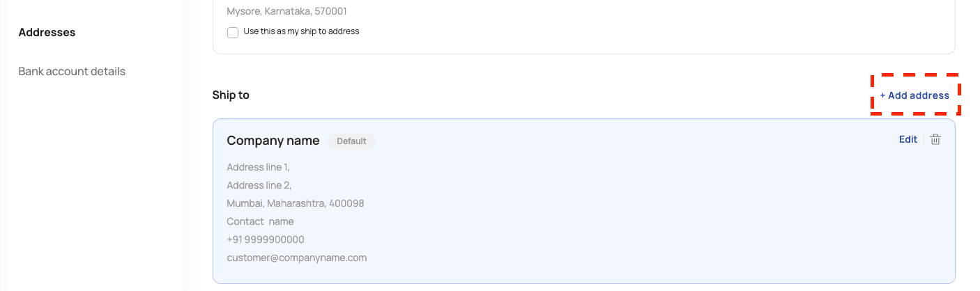Click the phone number +91 9999900000
The height and width of the screenshot is (291, 980).
(x=266, y=239)
